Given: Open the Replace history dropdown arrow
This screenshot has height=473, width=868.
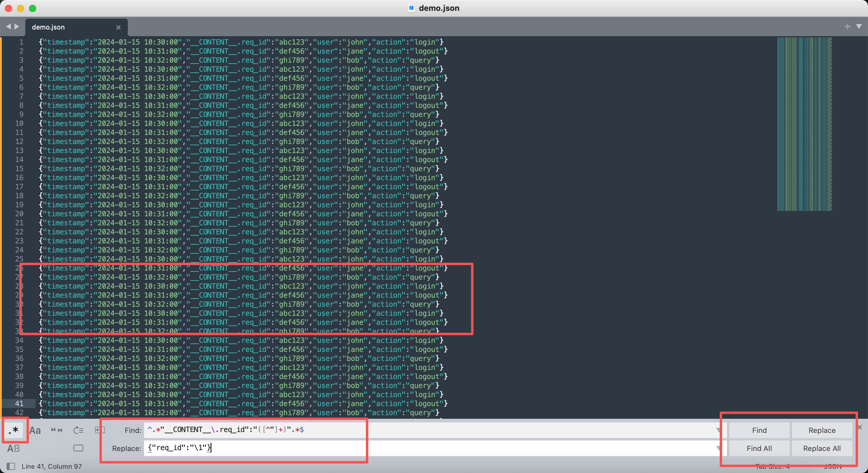Looking at the screenshot, I should point(719,448).
